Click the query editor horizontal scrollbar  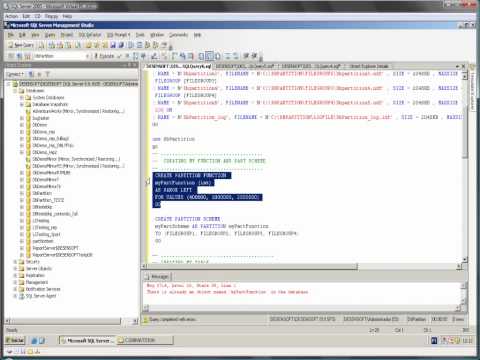pyautogui.click(x=251, y=266)
